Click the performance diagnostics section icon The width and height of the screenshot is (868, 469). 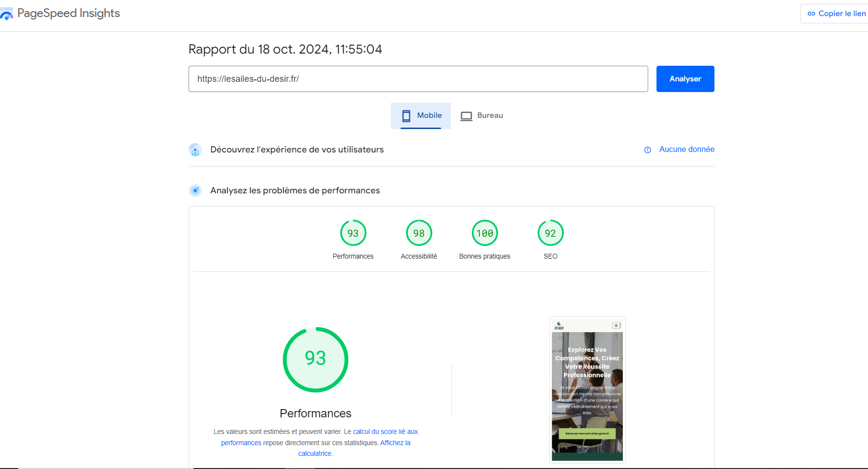tap(195, 190)
